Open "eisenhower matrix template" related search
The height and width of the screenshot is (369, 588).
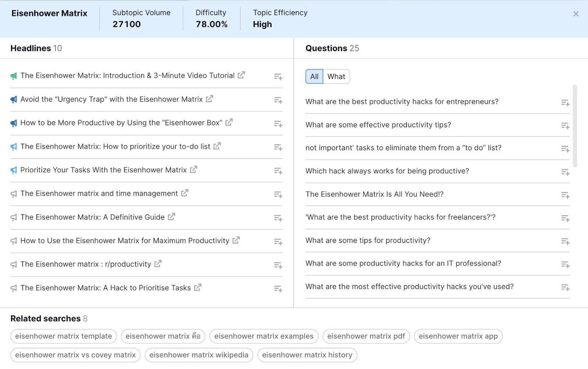63,336
